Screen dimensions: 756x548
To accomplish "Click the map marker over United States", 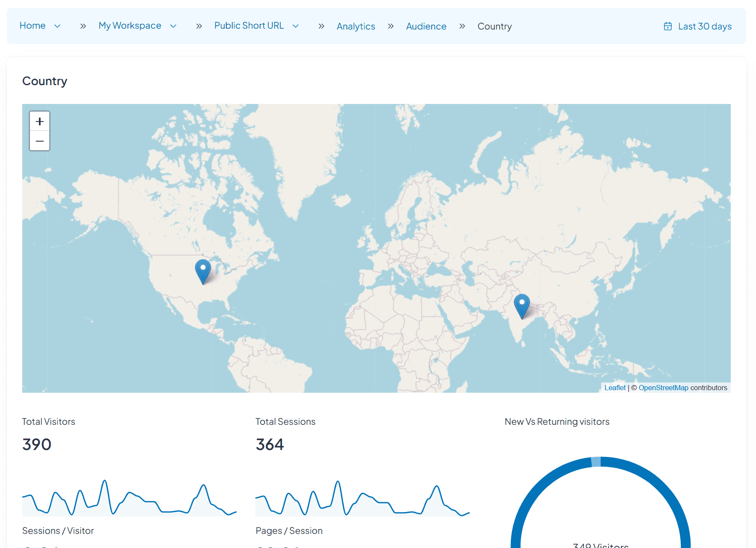I will (x=203, y=272).
